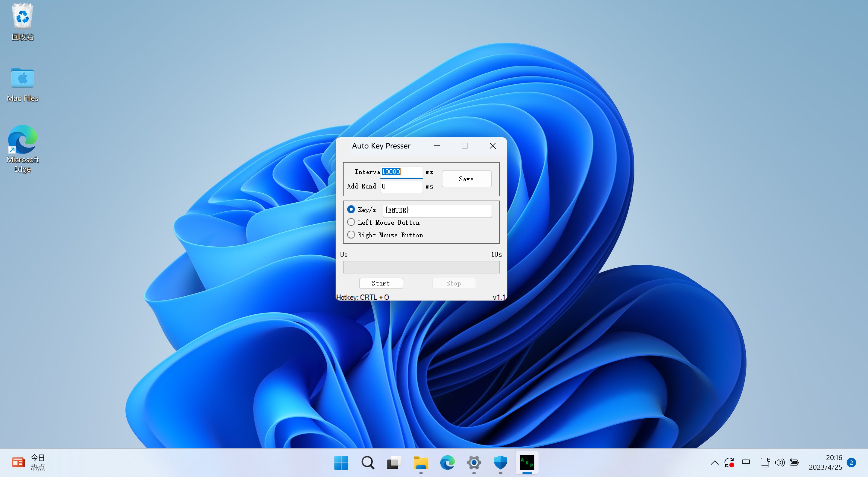Viewport: 868px width, 477px height.
Task: Select the Left Mouse Button option
Action: 351,222
